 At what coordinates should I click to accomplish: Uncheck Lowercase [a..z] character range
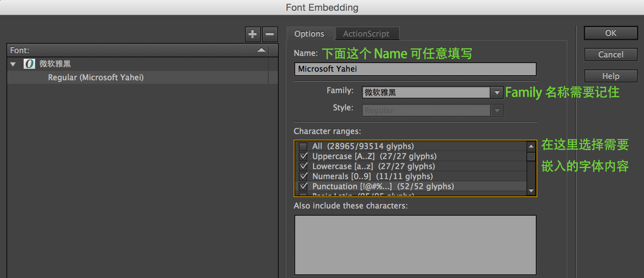(303, 166)
